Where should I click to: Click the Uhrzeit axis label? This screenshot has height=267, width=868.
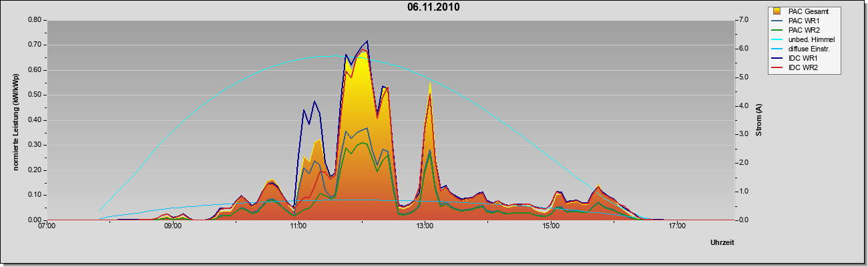[x=722, y=243]
